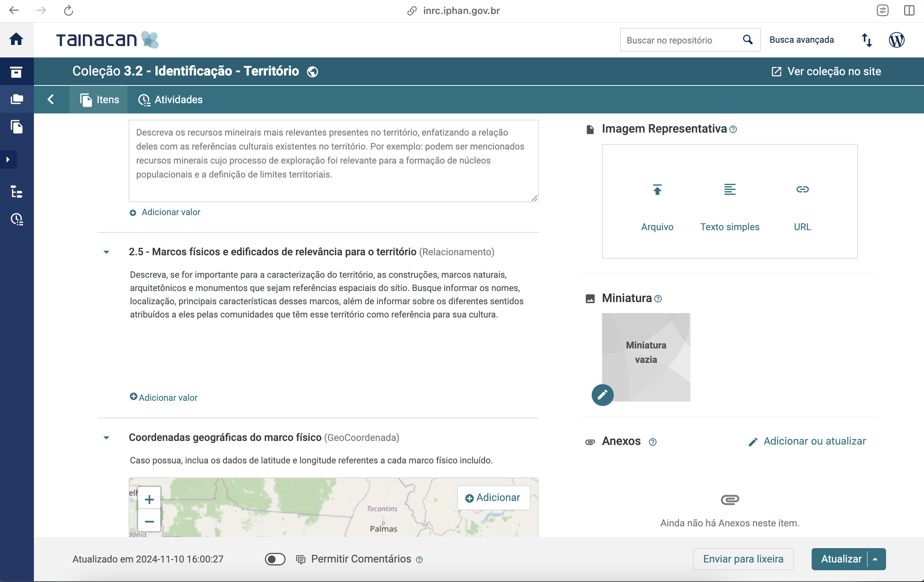924x582 pixels.
Task: Toggle Permitir Comentários switch
Action: pyautogui.click(x=275, y=559)
